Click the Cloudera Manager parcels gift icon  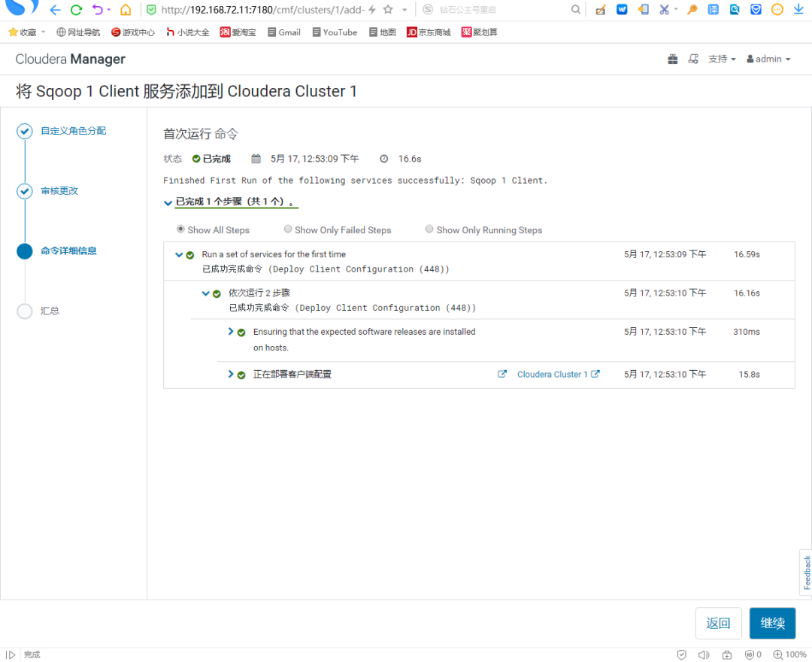pos(672,59)
